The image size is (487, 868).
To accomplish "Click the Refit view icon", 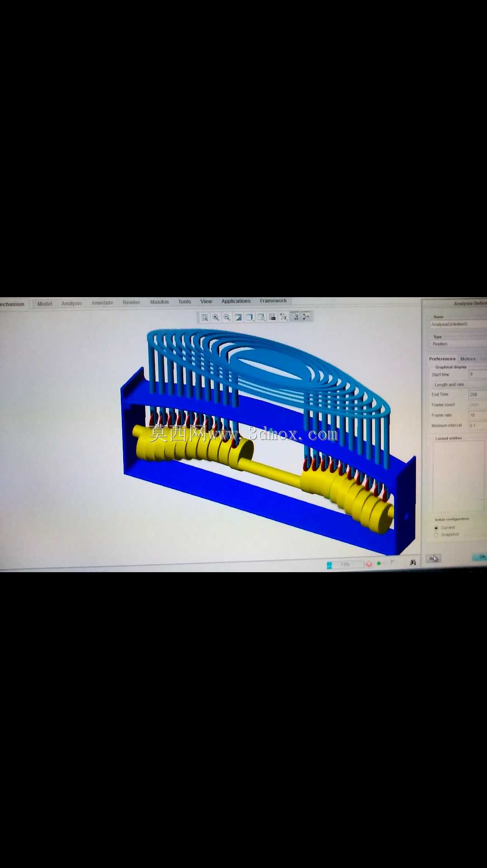I will [205, 318].
